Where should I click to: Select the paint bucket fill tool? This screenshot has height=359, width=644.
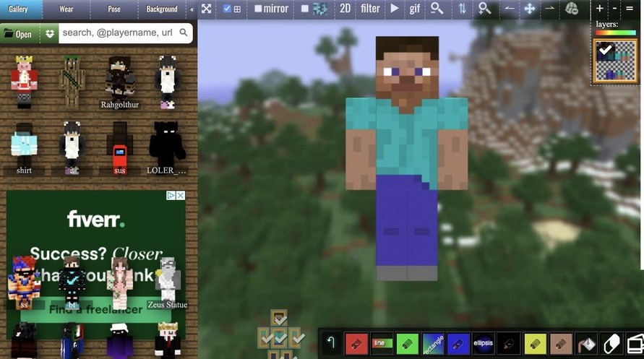click(586, 344)
